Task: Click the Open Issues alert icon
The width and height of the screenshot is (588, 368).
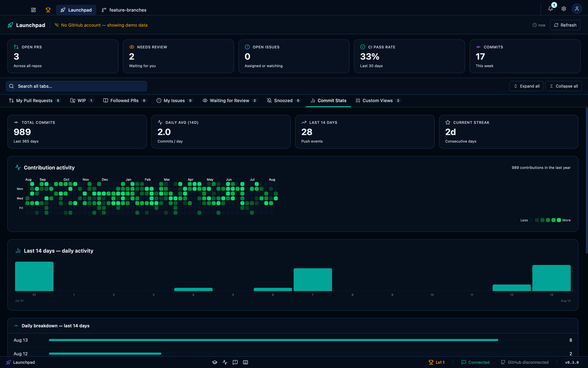Action: click(x=247, y=47)
